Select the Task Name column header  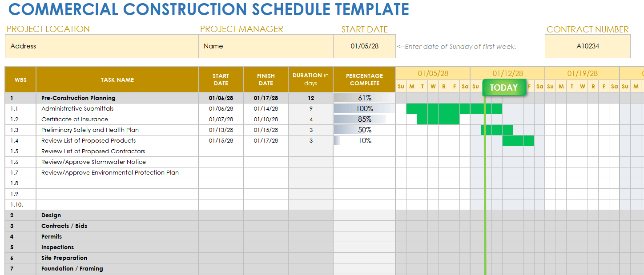tap(117, 80)
